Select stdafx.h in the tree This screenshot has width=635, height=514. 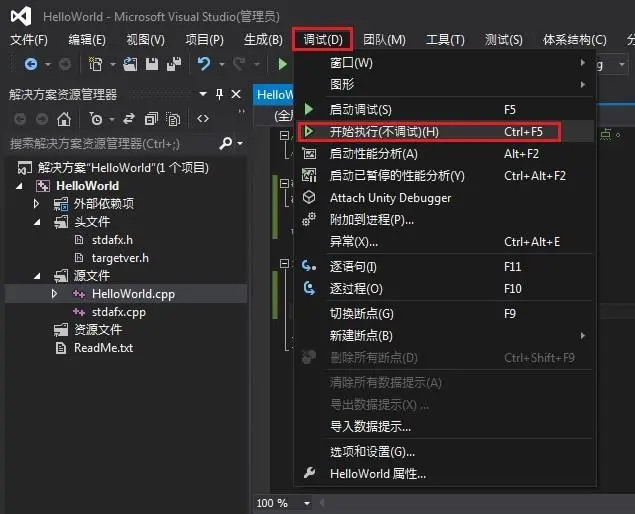point(112,240)
